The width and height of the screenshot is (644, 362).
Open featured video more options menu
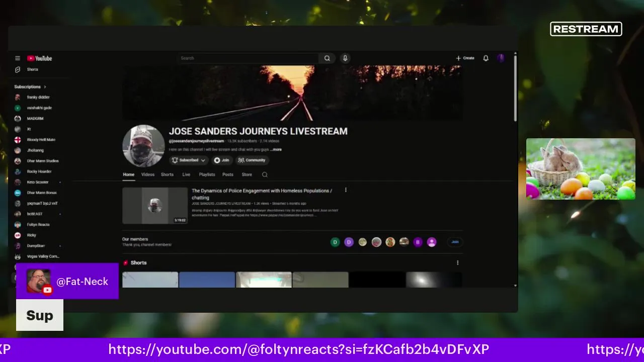(x=346, y=190)
